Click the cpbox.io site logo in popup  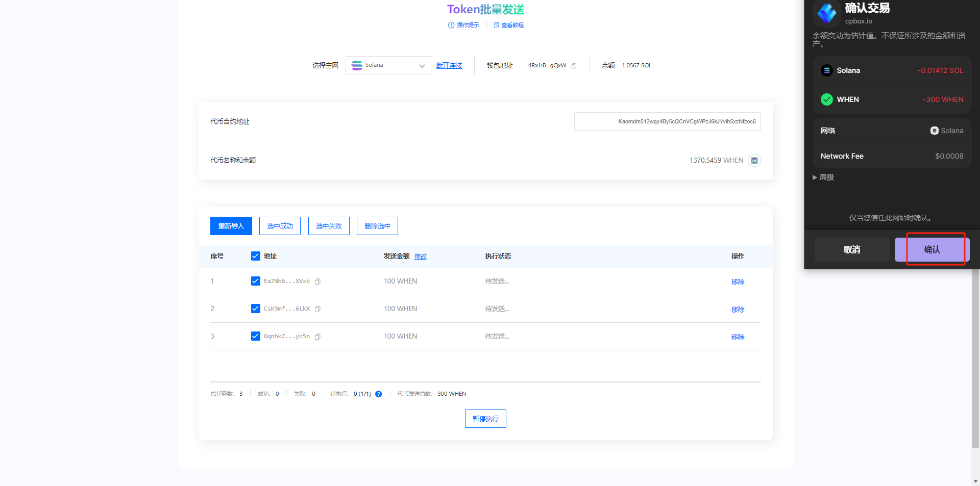[826, 13]
